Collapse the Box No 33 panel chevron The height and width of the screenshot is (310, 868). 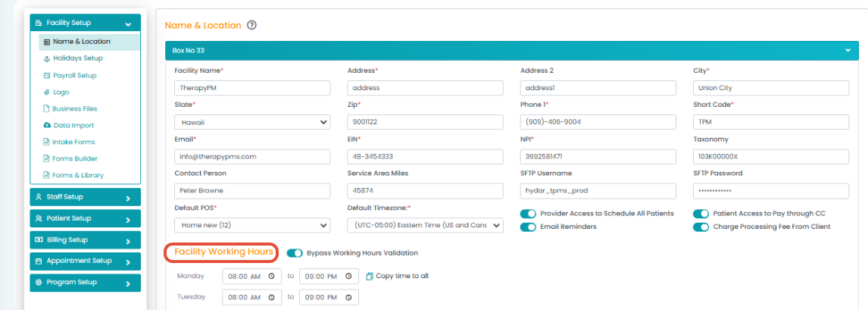click(848, 50)
